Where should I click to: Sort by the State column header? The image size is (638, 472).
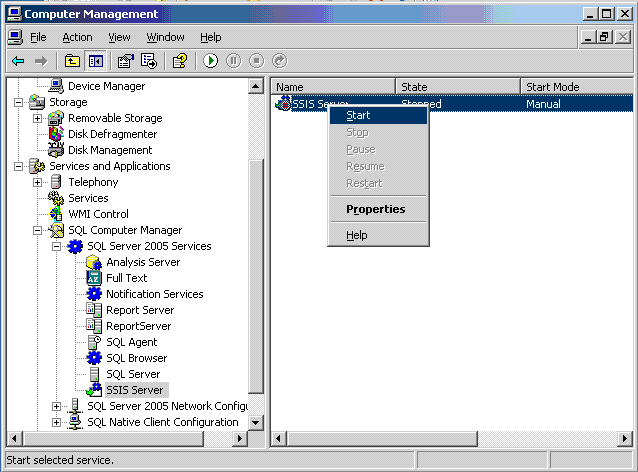pos(458,87)
